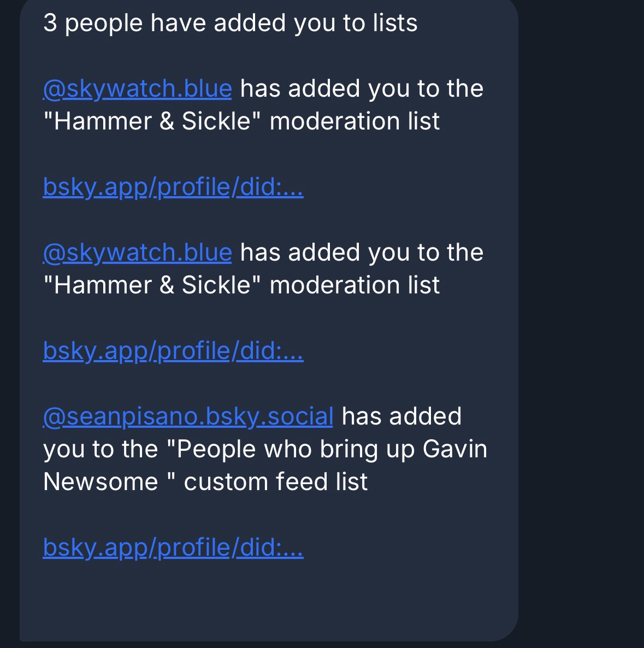
Task: Open the first bsky.app/profile/did link
Action: [x=173, y=187]
